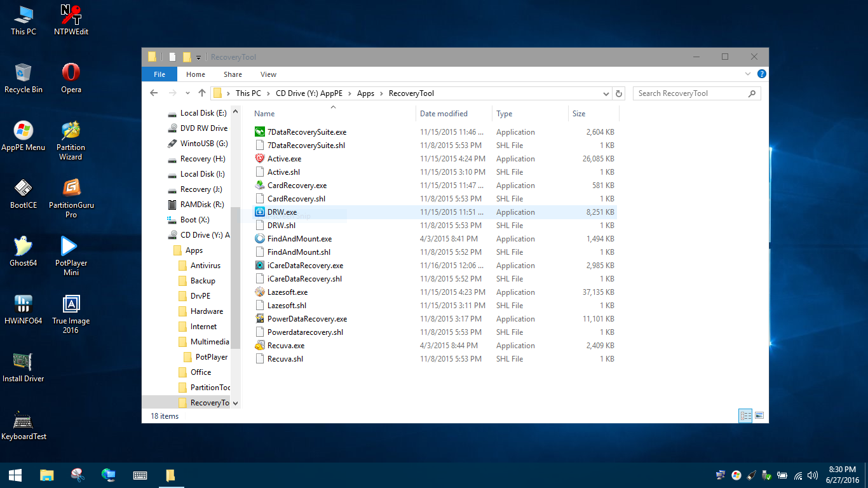The height and width of the screenshot is (488, 868).
Task: Go up one folder level
Action: (202, 93)
